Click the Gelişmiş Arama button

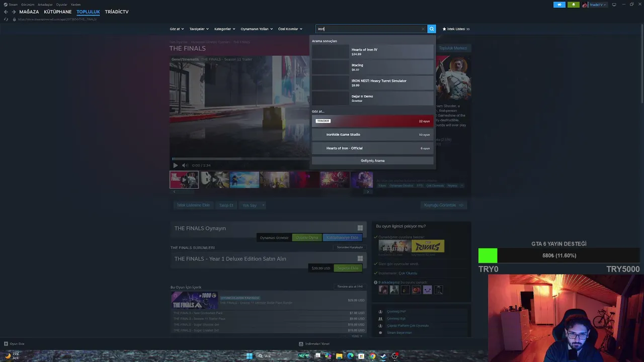(372, 160)
